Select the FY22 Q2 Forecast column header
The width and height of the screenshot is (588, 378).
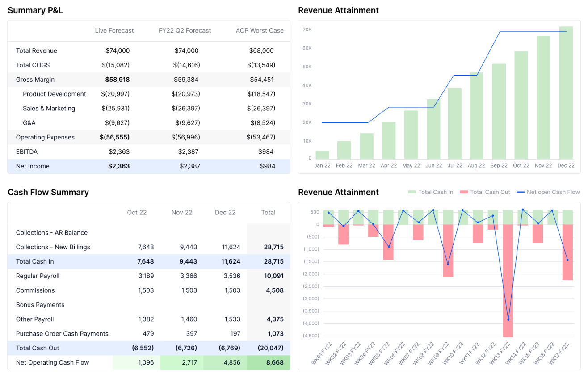click(185, 31)
